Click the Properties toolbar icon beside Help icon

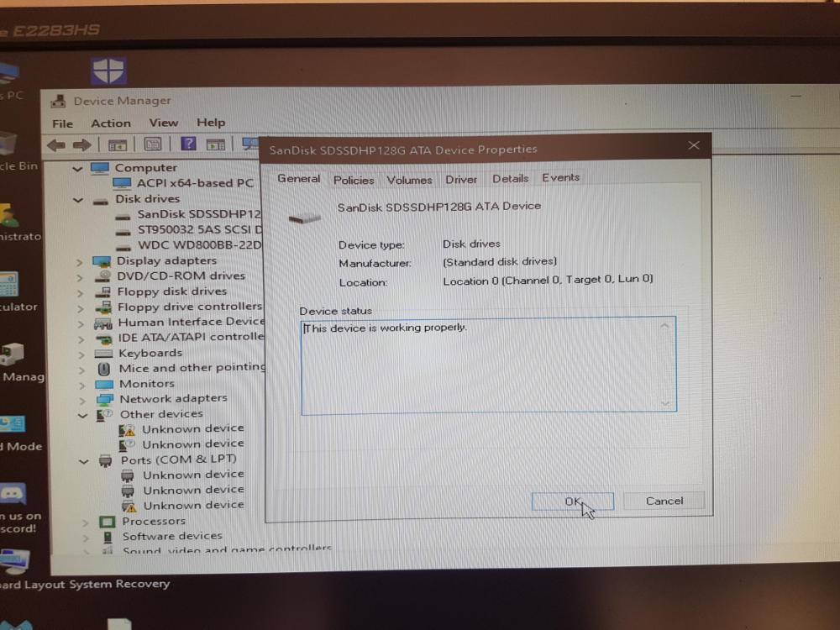pyautogui.click(x=152, y=144)
